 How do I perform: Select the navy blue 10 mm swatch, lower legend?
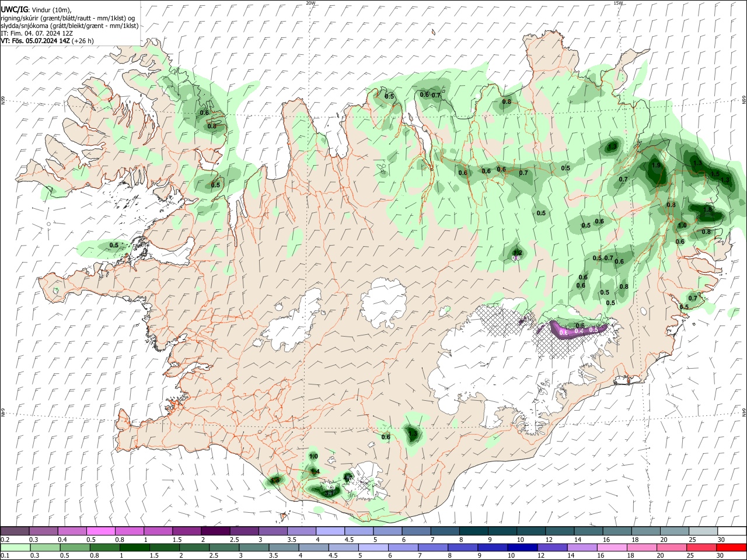click(522, 548)
